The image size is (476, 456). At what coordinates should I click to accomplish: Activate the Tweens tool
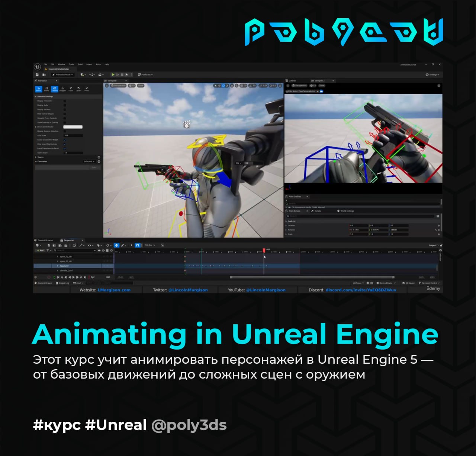(54, 89)
